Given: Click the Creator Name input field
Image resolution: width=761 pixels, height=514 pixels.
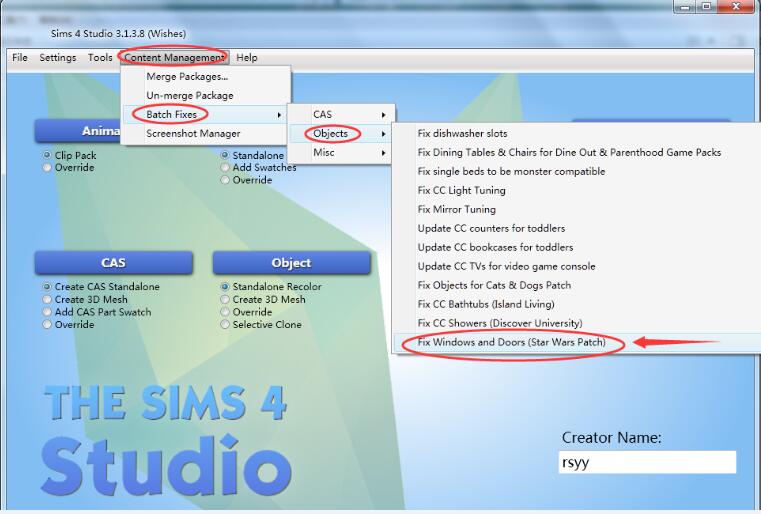Looking at the screenshot, I should click(647, 462).
